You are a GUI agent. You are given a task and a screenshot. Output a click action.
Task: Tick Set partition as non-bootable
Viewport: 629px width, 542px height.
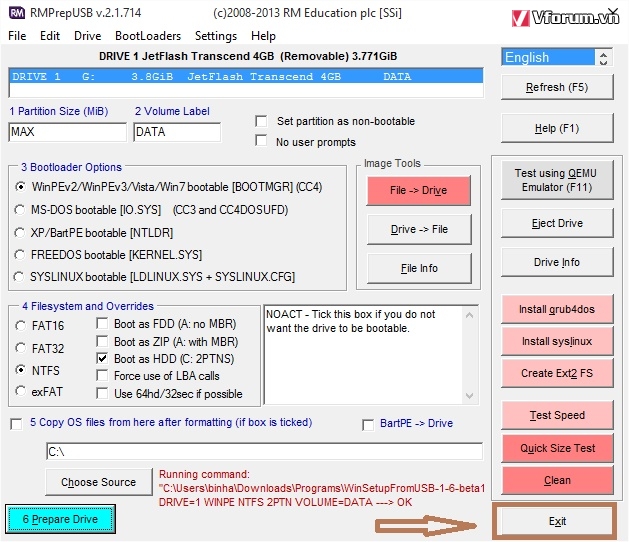pos(261,121)
